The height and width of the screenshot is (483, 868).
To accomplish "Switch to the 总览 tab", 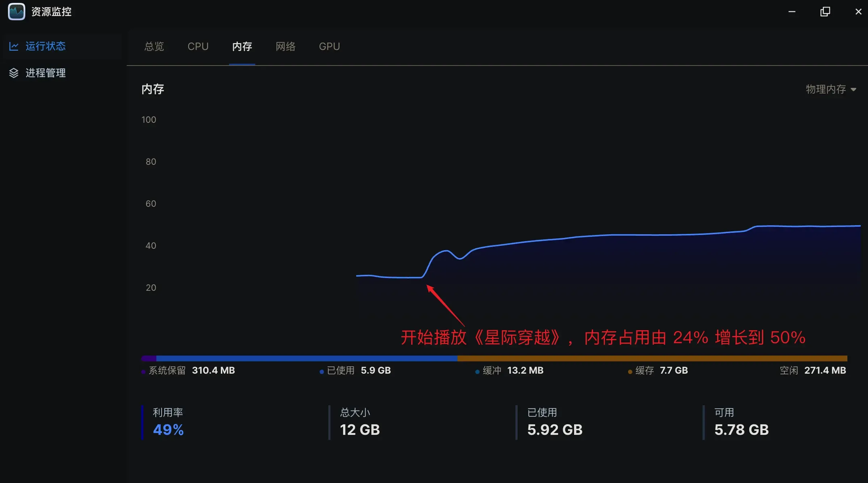I will tap(154, 46).
